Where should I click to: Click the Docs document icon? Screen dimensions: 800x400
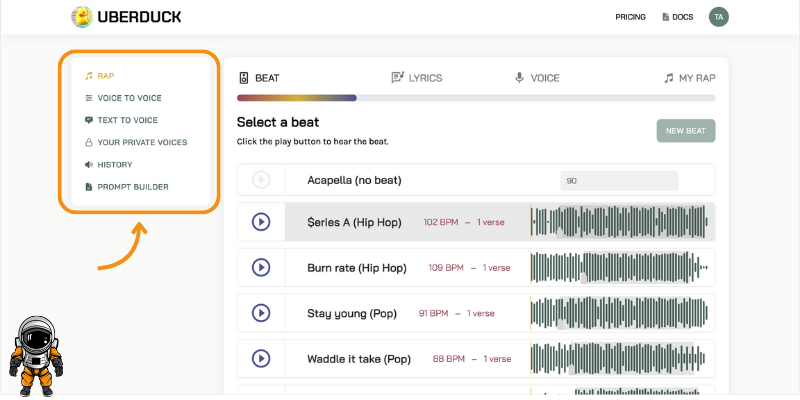tap(665, 17)
